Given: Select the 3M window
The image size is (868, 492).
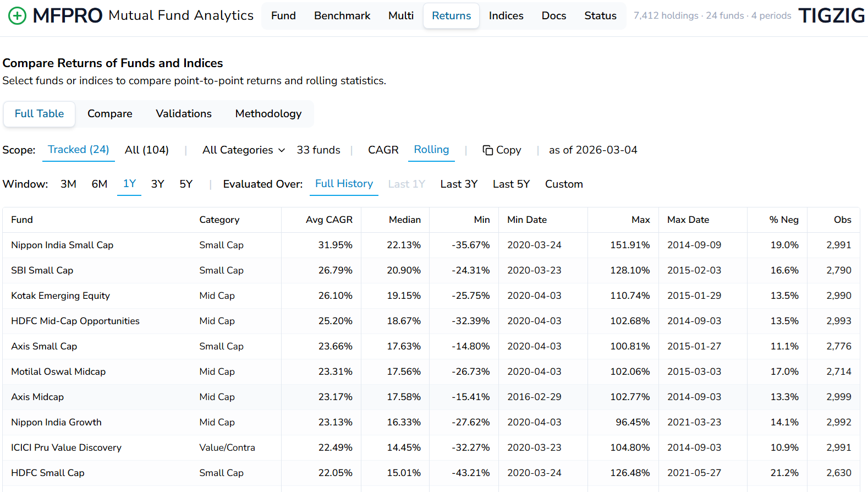Looking at the screenshot, I should 68,184.
